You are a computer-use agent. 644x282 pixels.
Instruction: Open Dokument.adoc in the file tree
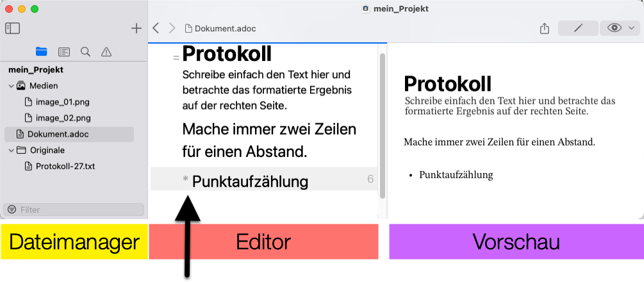69,135
